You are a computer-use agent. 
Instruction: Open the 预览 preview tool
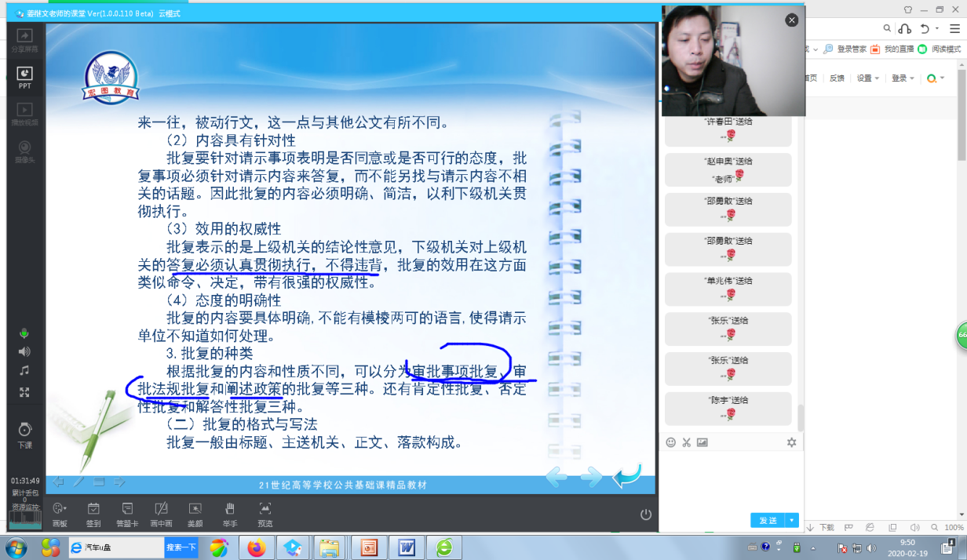coord(265,513)
